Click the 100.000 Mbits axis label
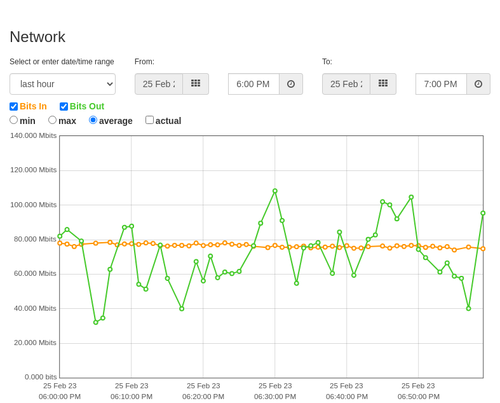 pos(33,205)
